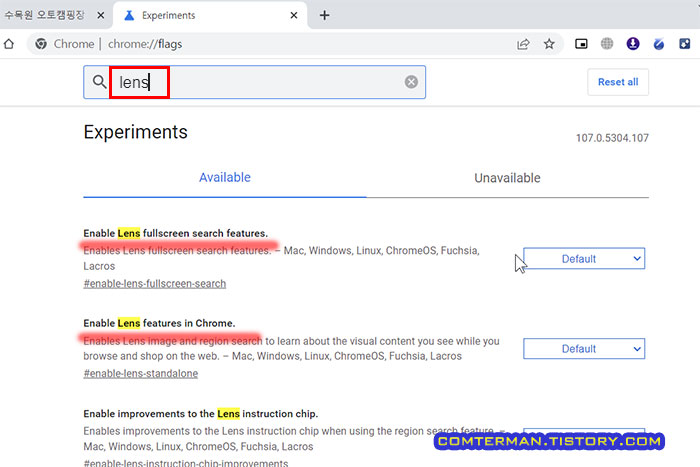
Task: Open a new tab with plus button
Action: (x=325, y=15)
